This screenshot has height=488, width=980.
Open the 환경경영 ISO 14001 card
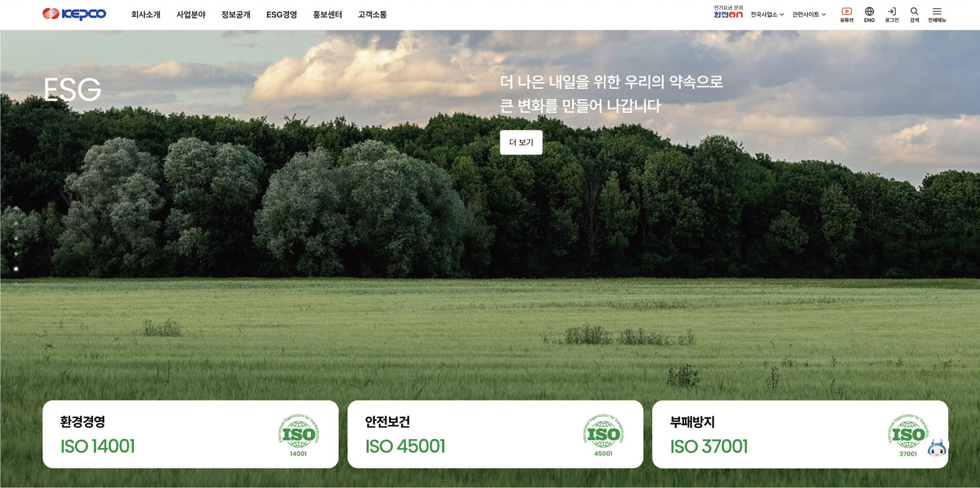click(191, 434)
